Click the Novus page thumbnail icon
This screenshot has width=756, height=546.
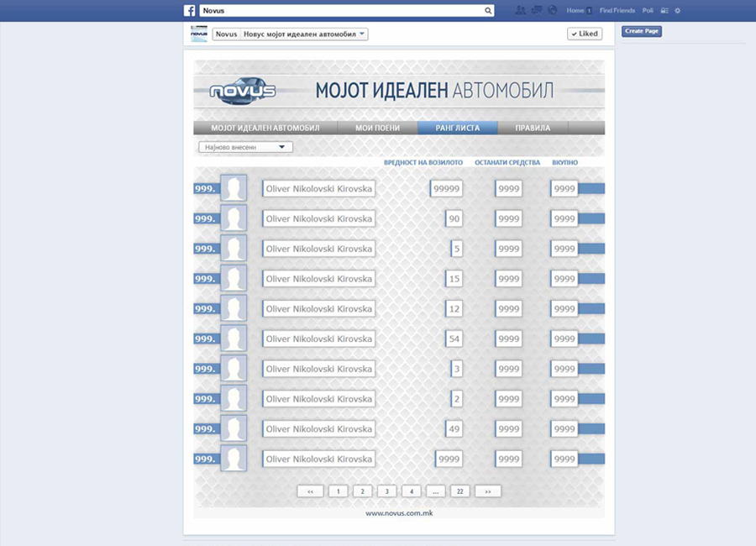coord(199,34)
